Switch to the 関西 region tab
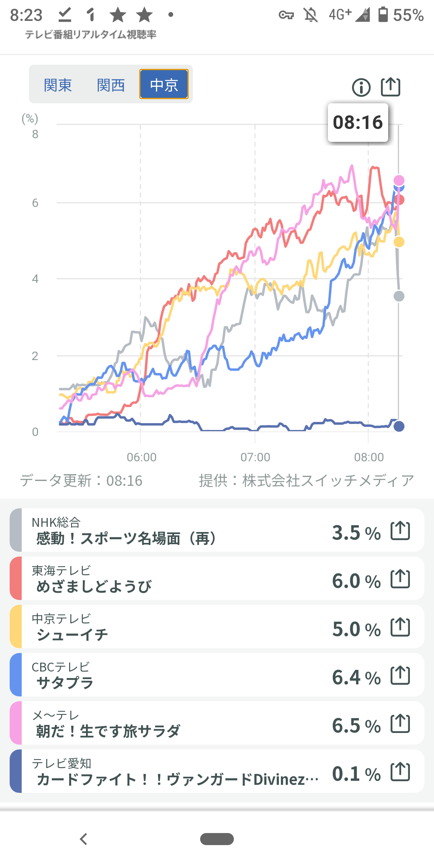434x868 pixels. click(111, 85)
